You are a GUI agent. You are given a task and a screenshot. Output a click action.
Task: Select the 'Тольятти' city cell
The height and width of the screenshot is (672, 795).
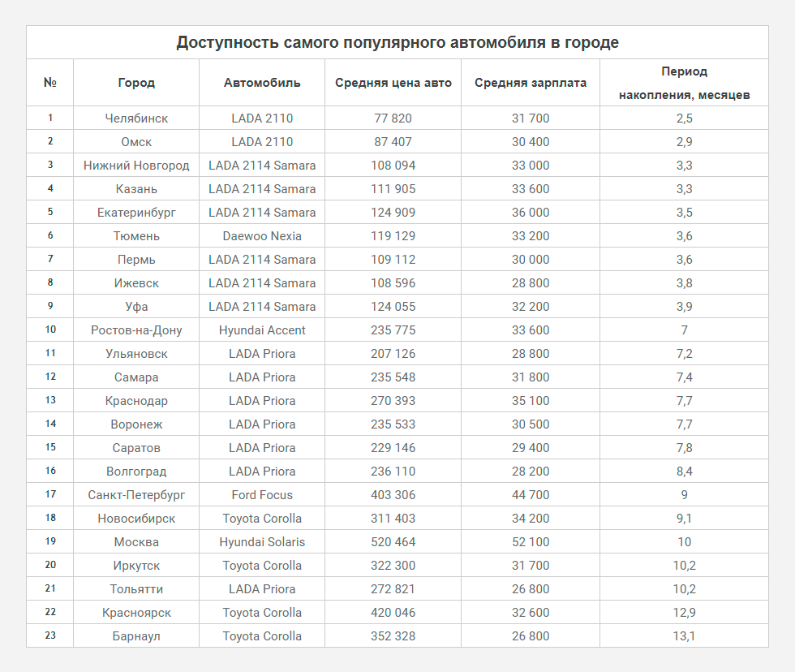coord(136,589)
